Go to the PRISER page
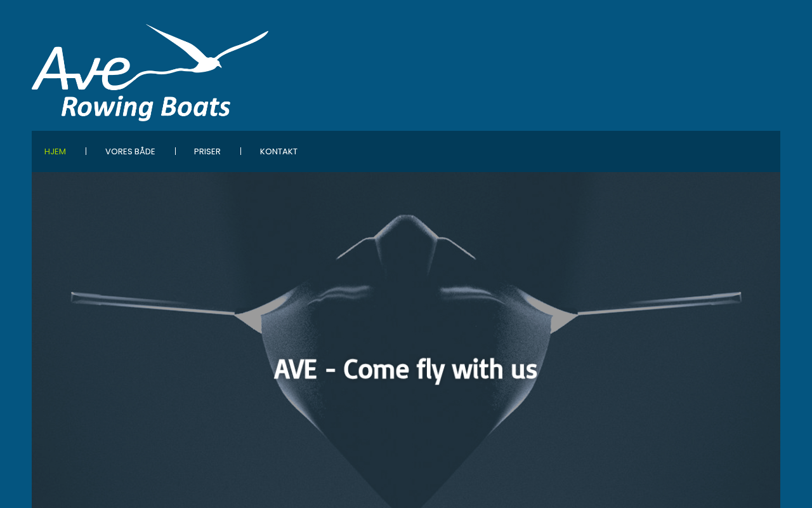Screen dimensions: 812x508 coord(207,151)
